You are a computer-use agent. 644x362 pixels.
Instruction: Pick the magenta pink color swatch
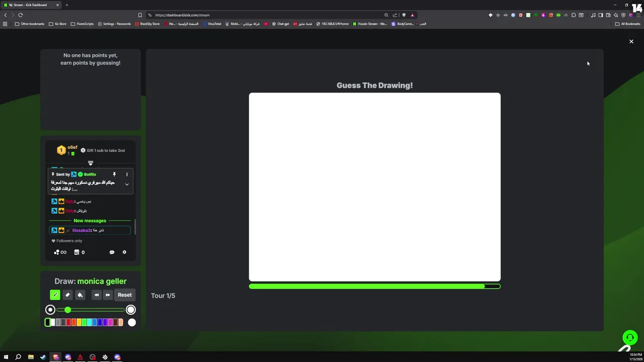tap(110, 322)
